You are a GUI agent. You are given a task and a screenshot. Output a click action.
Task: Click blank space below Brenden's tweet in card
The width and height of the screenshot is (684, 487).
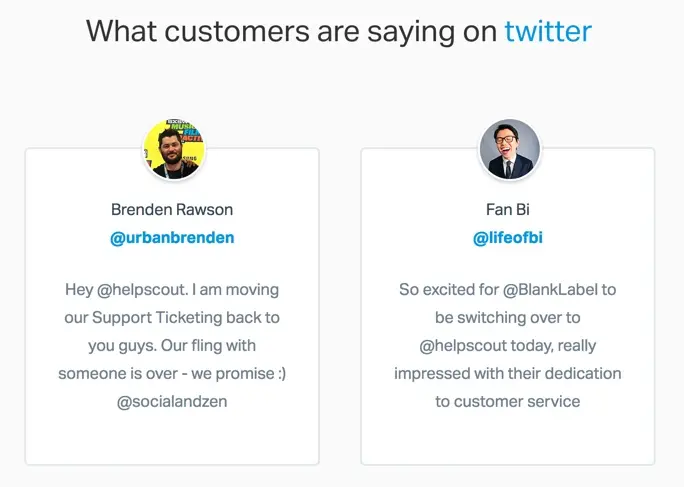pos(172,440)
